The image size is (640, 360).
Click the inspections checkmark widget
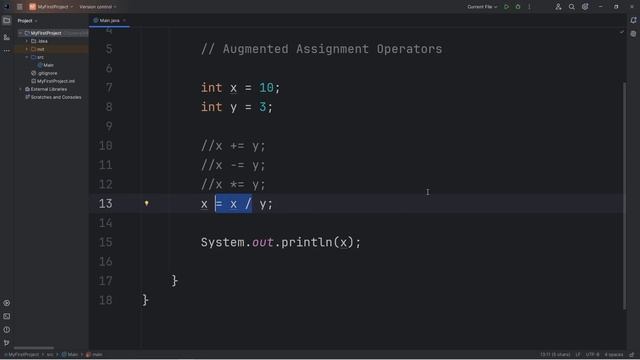622,32
